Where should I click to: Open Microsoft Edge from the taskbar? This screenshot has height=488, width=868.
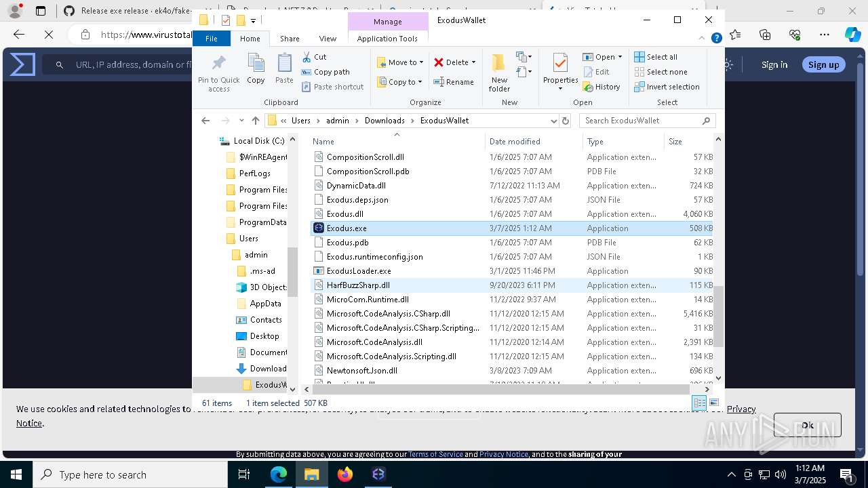[279, 474]
